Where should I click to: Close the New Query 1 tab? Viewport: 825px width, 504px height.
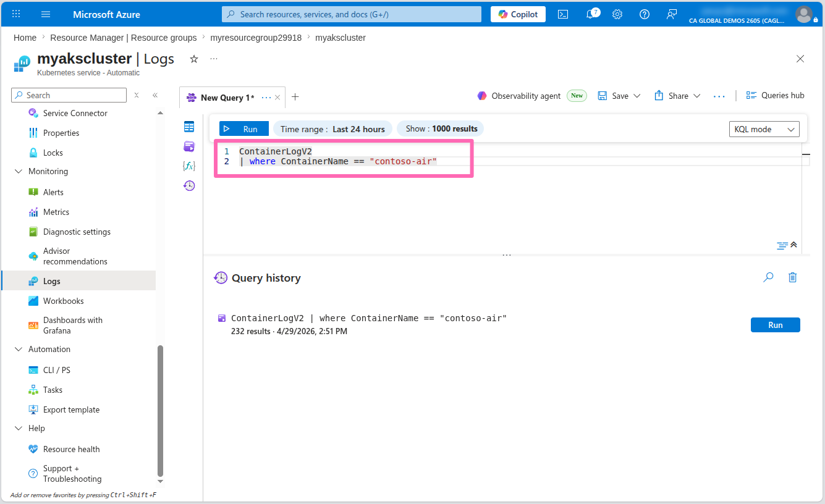pyautogui.click(x=277, y=98)
